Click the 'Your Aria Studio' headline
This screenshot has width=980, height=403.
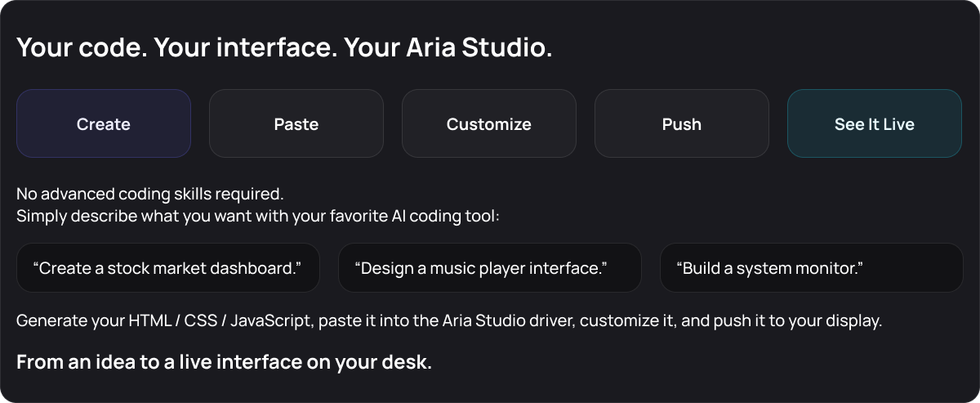[284, 47]
